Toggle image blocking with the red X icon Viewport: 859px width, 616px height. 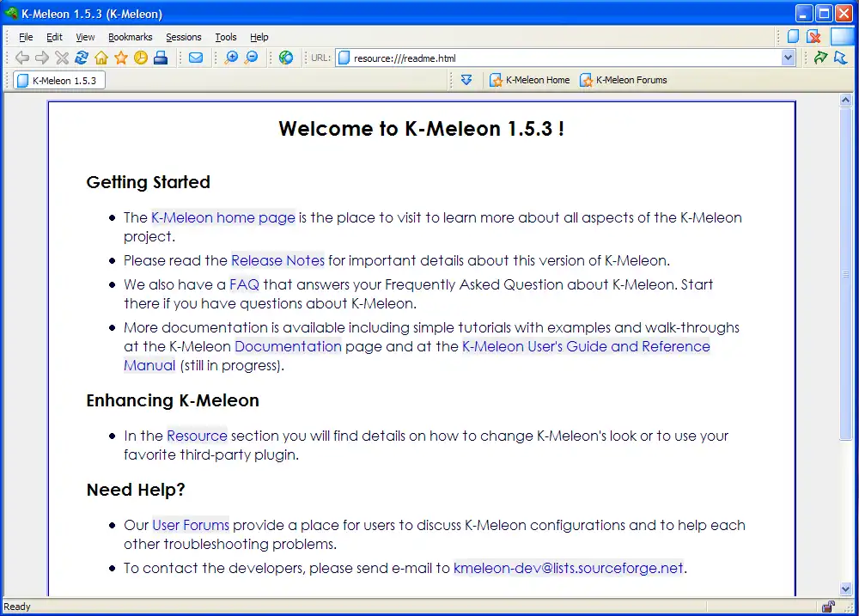coord(813,37)
